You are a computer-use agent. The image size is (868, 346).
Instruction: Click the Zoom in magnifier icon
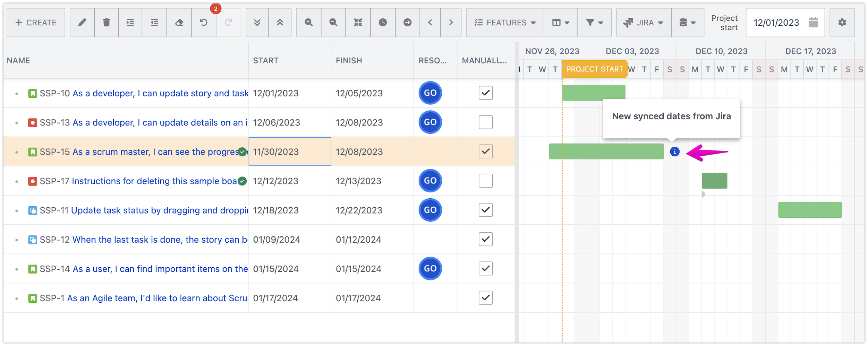coord(308,23)
